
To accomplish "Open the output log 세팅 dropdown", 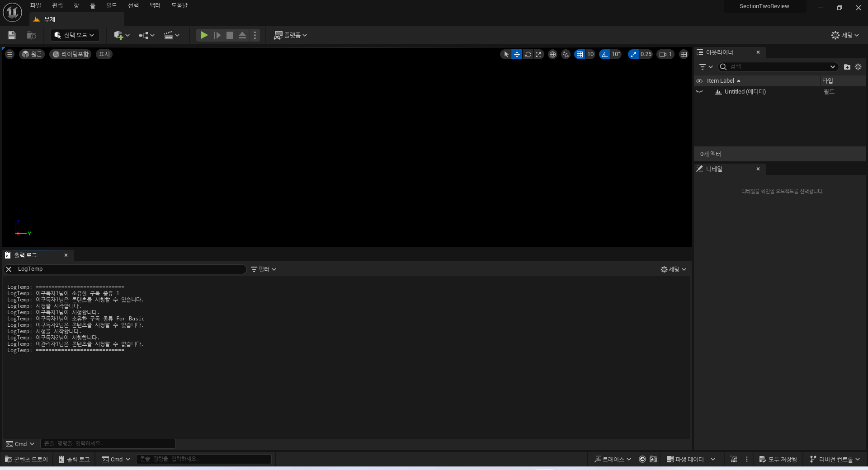I will pyautogui.click(x=674, y=269).
